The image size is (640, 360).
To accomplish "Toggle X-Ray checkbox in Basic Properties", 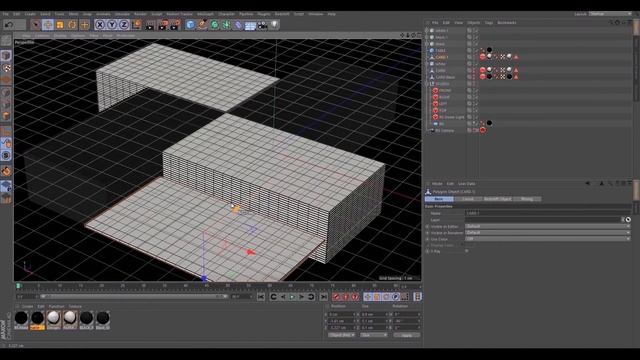I will click(x=467, y=251).
